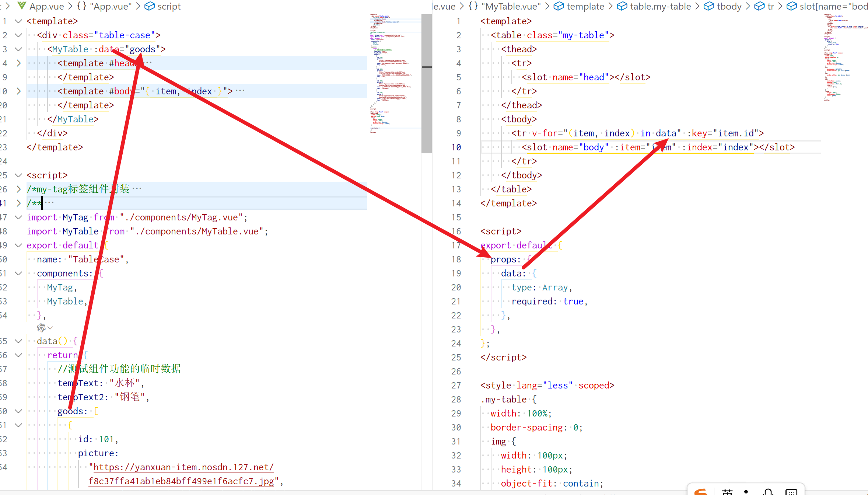Select the template breadcrumb in right editor

pos(585,6)
